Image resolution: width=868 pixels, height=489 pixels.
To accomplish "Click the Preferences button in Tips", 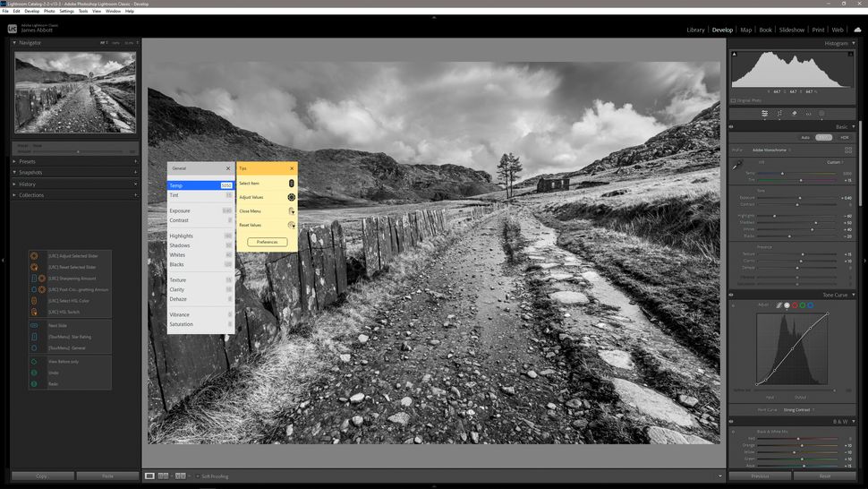I will [268, 242].
